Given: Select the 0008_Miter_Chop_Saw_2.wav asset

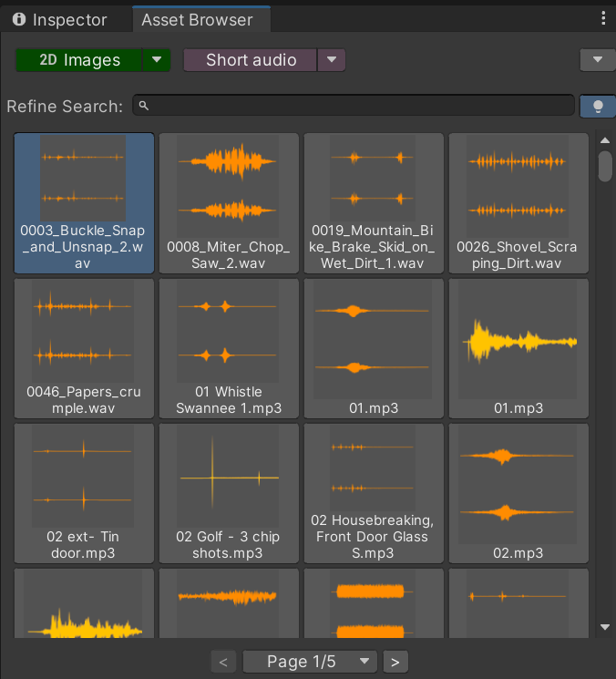Looking at the screenshot, I should (229, 203).
